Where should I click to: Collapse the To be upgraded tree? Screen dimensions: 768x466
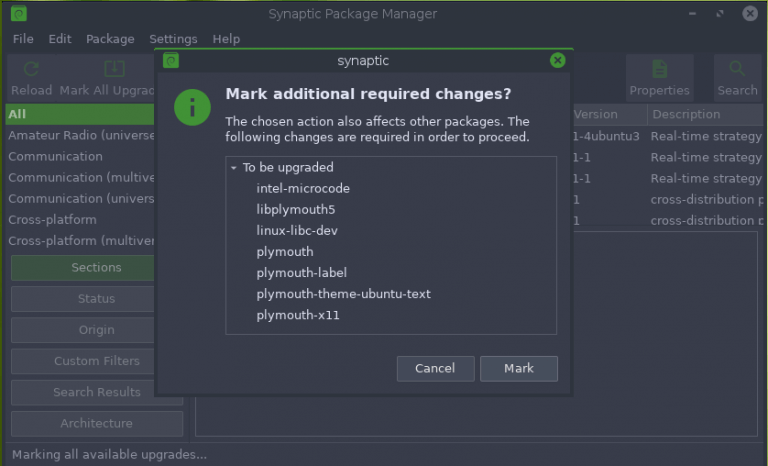(234, 168)
